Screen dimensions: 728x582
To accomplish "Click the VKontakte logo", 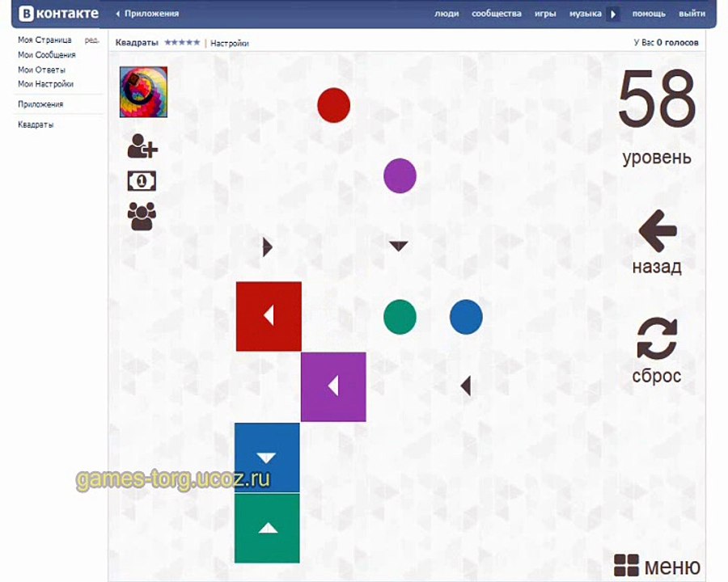I will tap(58, 14).
